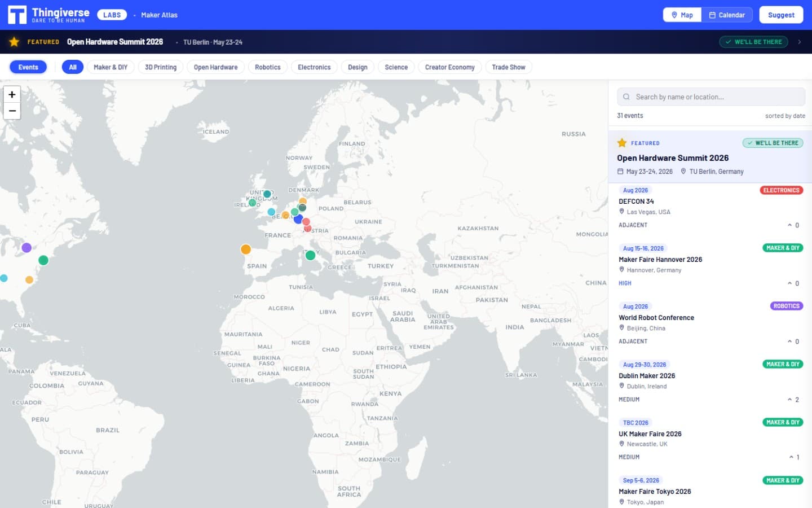Click the WE'LL BE THERE badge in the banner
The height and width of the screenshot is (508, 812).
point(753,42)
